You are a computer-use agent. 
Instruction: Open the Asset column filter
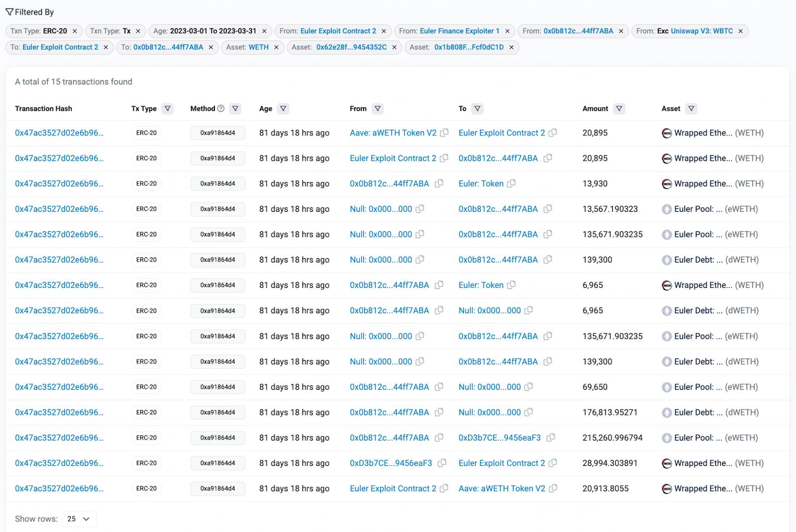coord(691,108)
